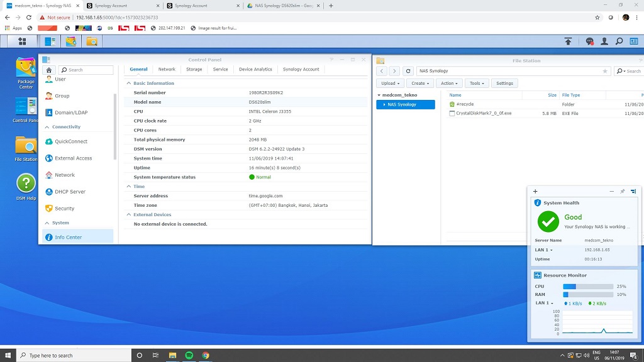Switch to Synology Account tab
644x362 pixels.
coord(301,69)
